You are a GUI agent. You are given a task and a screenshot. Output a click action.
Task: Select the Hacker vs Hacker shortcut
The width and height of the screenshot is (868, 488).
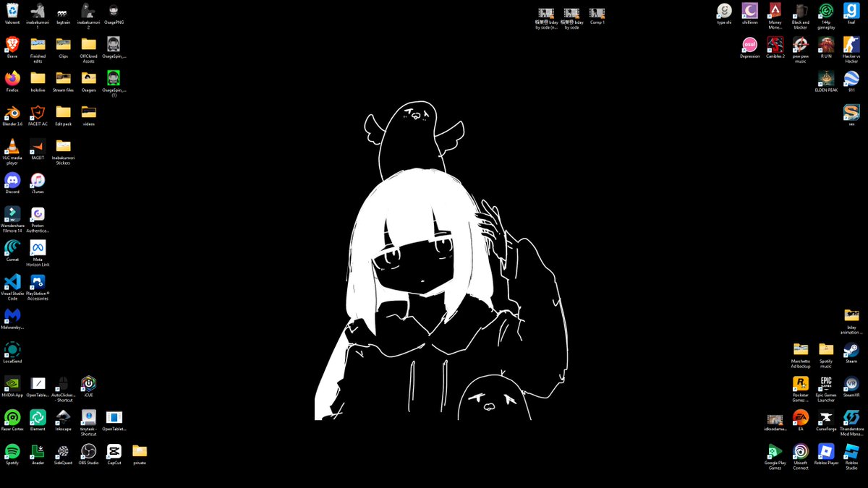pos(851,45)
